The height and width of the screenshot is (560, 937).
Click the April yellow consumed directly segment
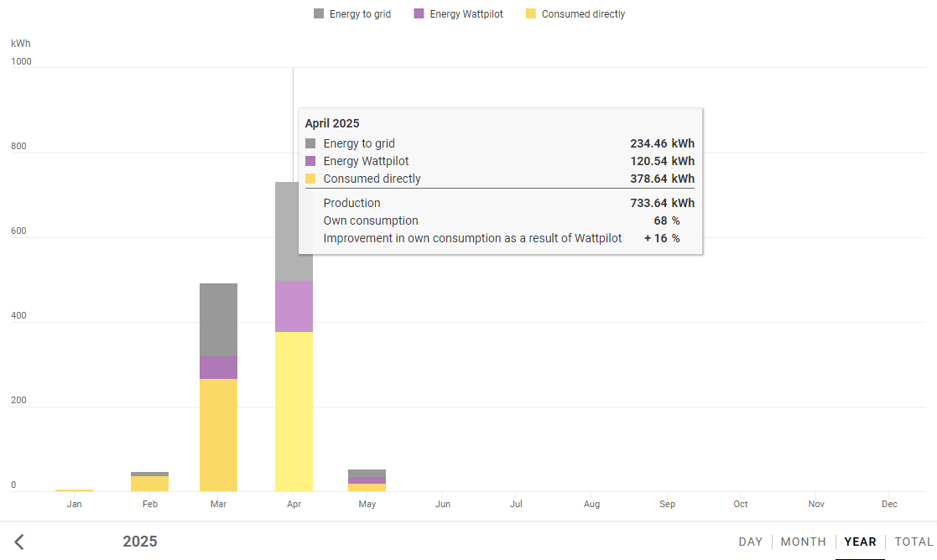[294, 411]
